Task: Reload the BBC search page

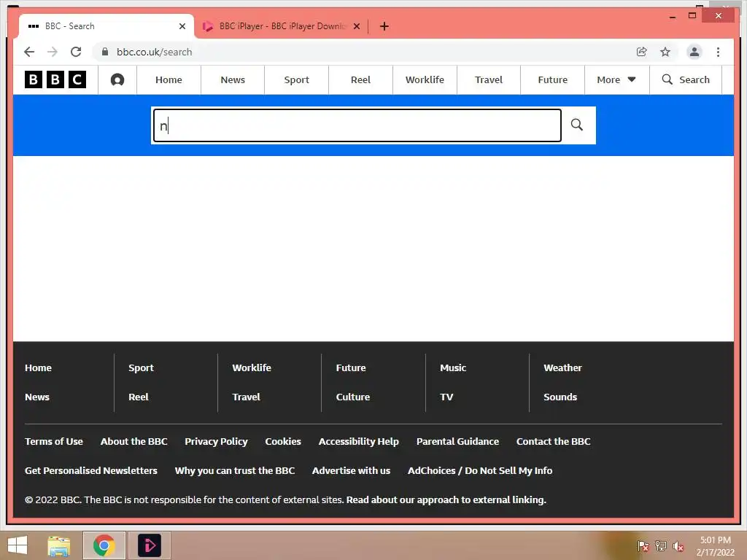Action: [x=76, y=52]
